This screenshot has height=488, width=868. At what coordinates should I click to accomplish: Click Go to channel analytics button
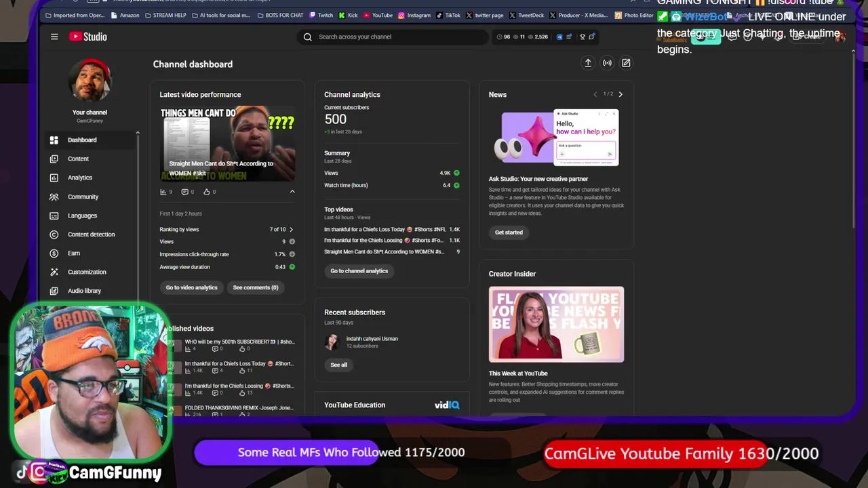click(359, 271)
